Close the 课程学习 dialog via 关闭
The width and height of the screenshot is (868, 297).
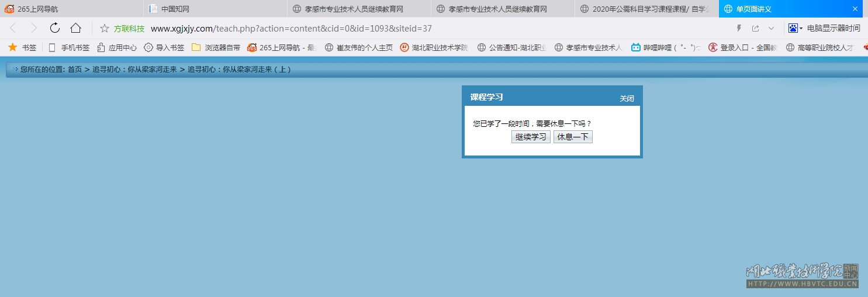point(627,98)
